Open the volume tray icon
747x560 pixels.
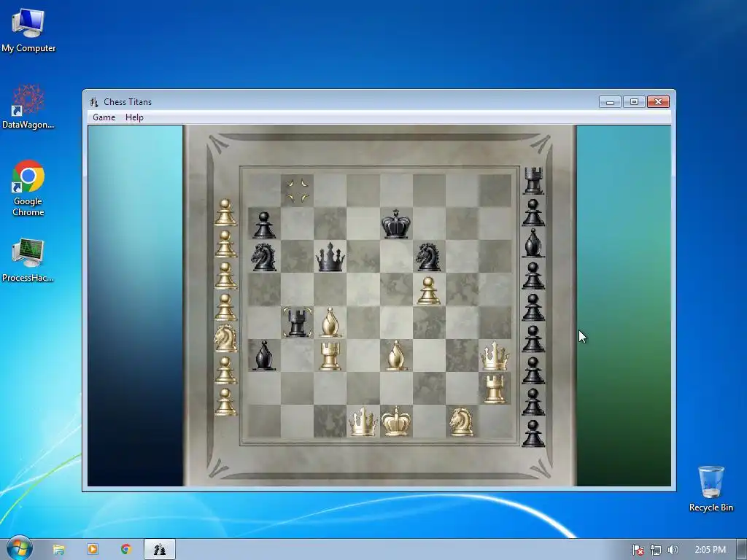673,550
